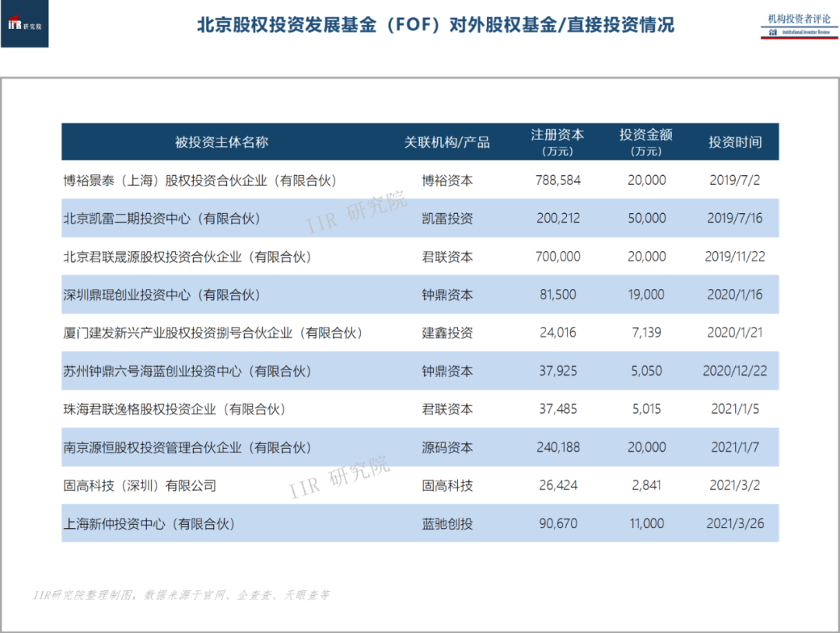Click the 机构投资者评论 logo
Viewport: 840px width, 633px height.
click(x=799, y=26)
